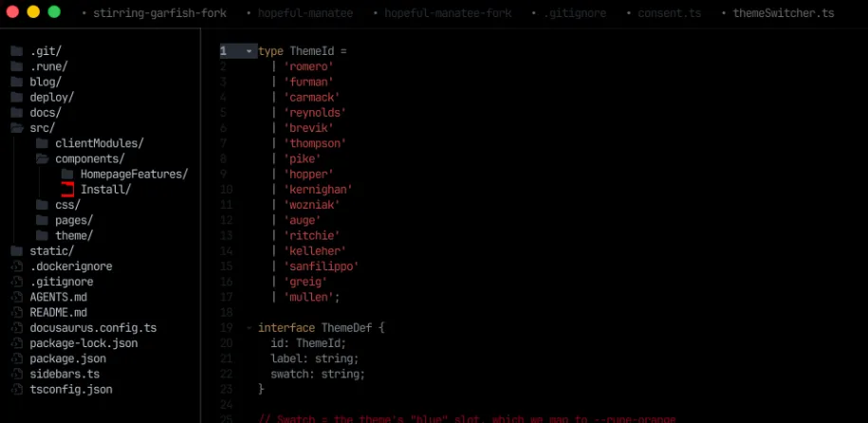Open the sidebars.ts file name
Screen dimensions: 868x423
(x=65, y=374)
